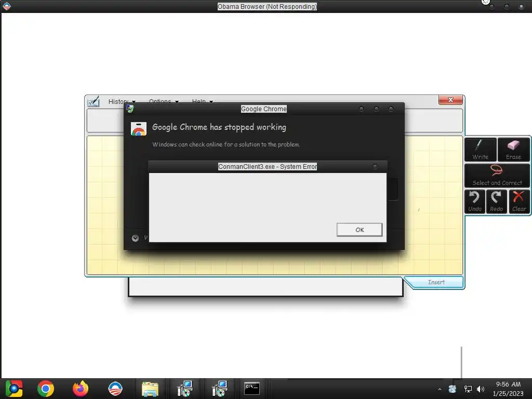Show hidden system tray icons
The height and width of the screenshot is (399, 532).
click(440, 389)
